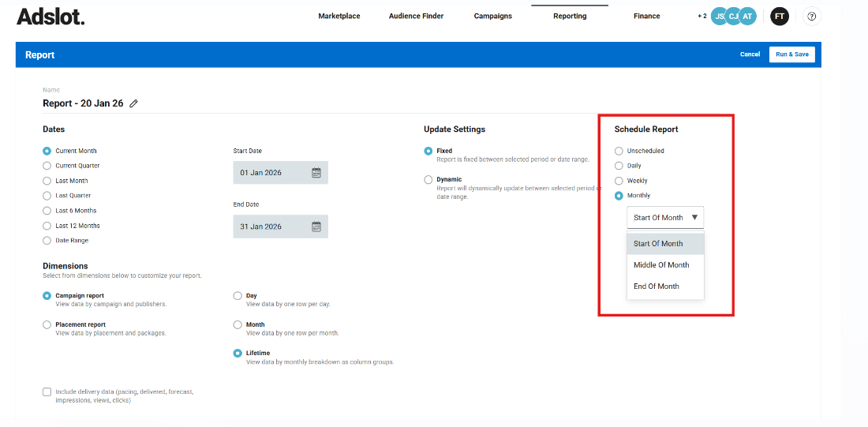Go to the Audience Finder tab
Viewport: 868px width, 427px height.
[x=416, y=16]
